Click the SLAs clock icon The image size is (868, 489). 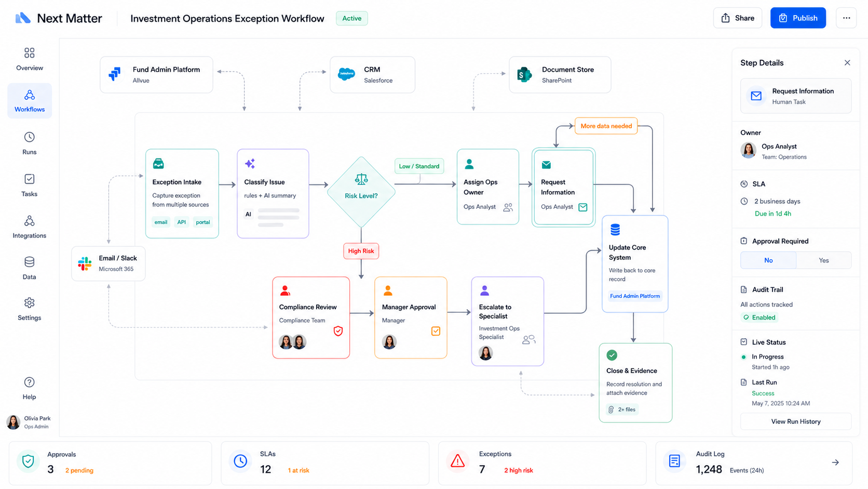click(240, 461)
